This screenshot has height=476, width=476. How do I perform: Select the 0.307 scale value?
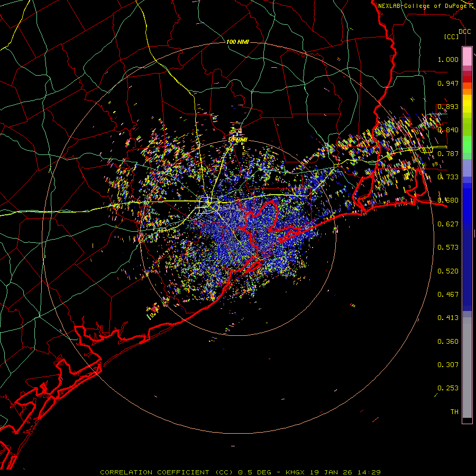(x=448, y=365)
